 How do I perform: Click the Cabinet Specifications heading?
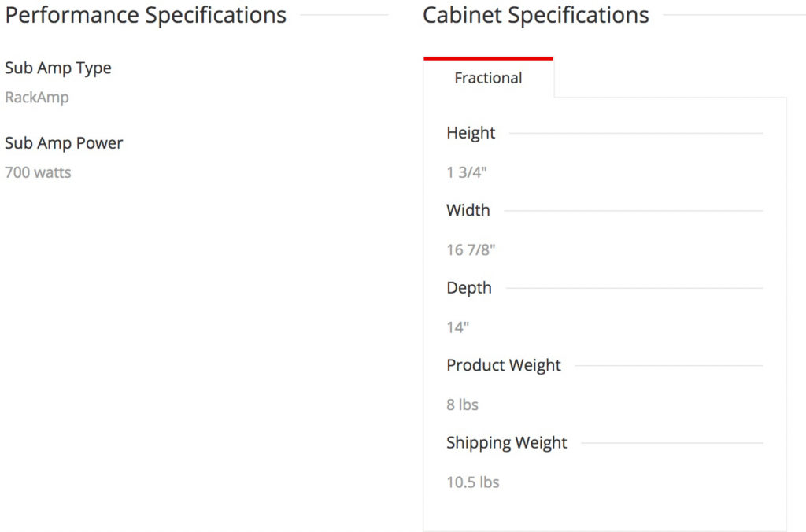click(536, 15)
